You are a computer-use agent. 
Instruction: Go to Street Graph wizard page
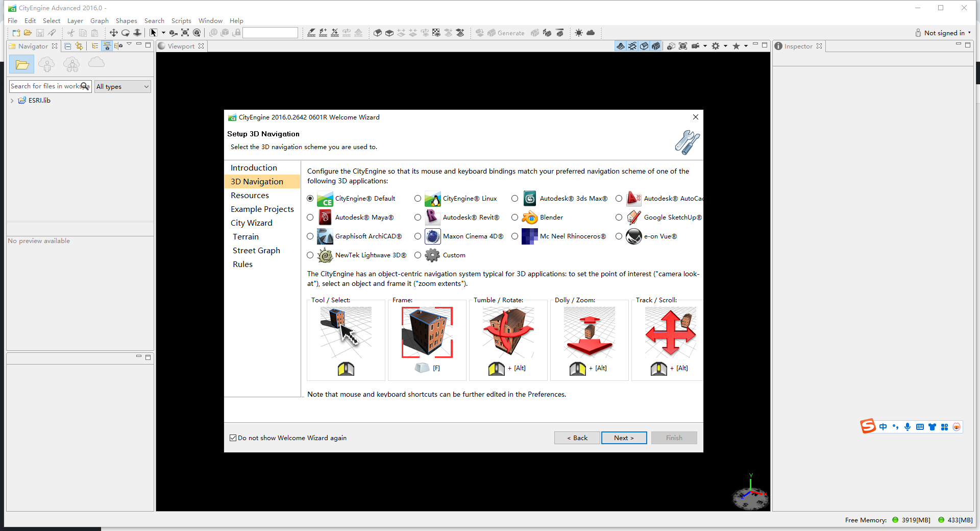256,251
